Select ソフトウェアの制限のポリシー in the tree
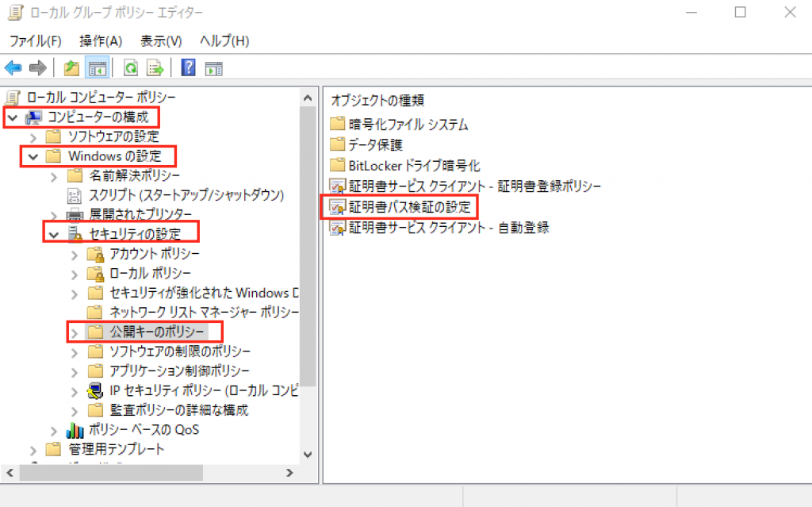The height and width of the screenshot is (507, 812). pyautogui.click(x=179, y=351)
